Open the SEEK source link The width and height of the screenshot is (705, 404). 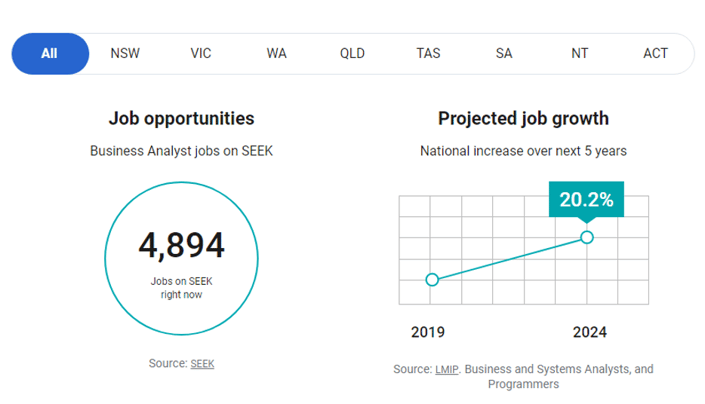coord(202,364)
